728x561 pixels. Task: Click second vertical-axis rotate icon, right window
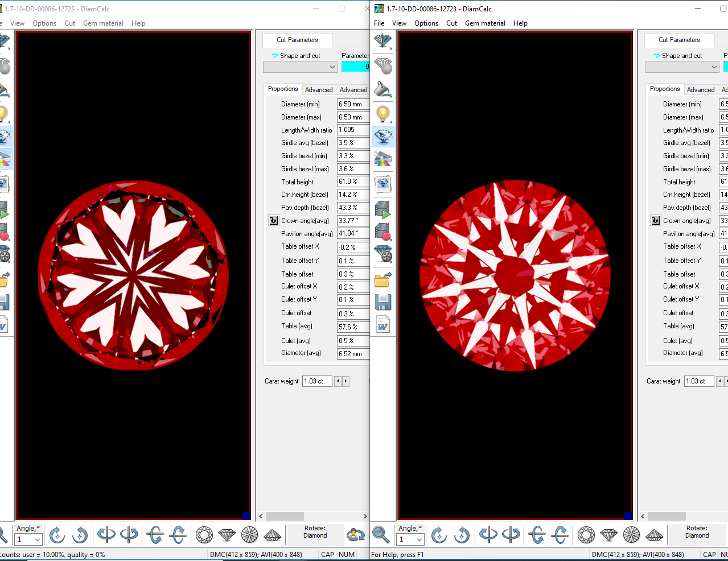(x=511, y=535)
